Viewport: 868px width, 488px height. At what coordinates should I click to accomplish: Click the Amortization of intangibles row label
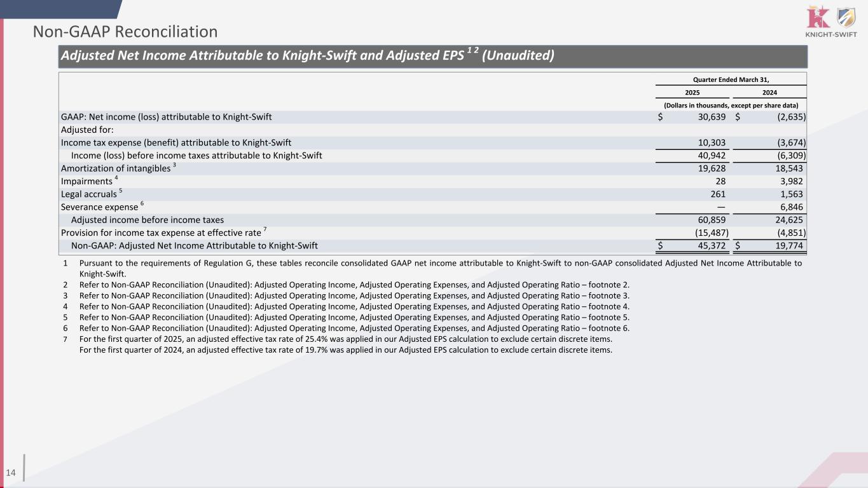116,168
